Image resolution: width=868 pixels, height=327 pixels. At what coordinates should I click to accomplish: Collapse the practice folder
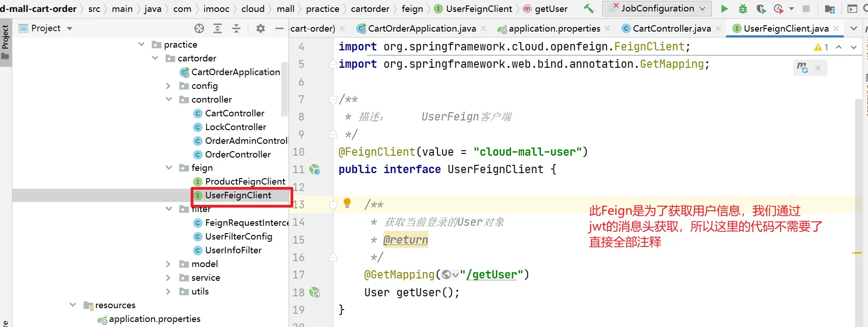coord(142,44)
